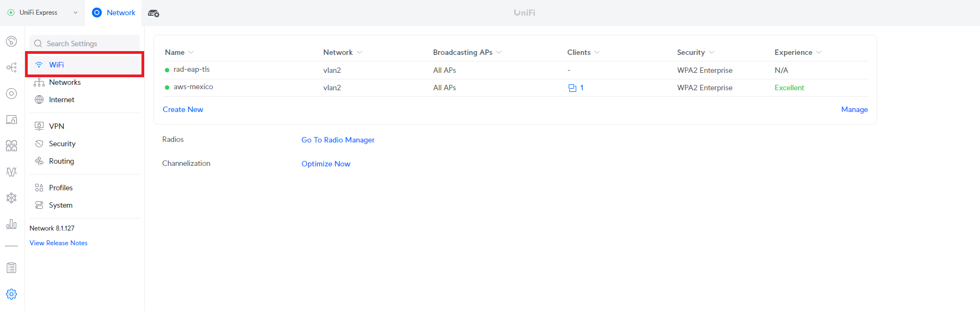Open the Innerspace molecule icon in left rail
This screenshot has width=980, height=311.
11,198
